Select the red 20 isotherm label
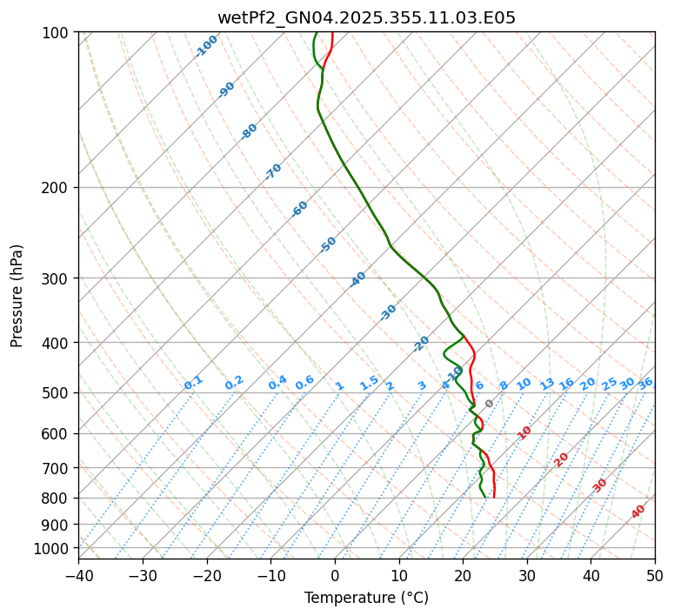674x616 pixels. (x=562, y=459)
